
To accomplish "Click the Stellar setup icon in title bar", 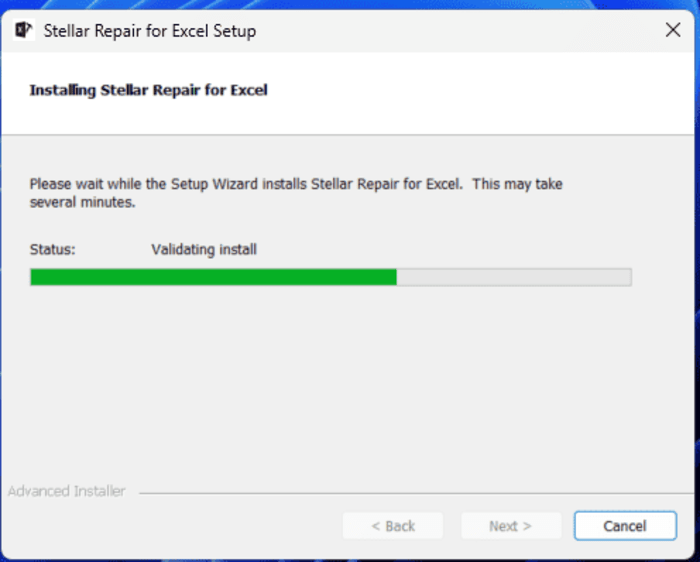I will 24,30.
